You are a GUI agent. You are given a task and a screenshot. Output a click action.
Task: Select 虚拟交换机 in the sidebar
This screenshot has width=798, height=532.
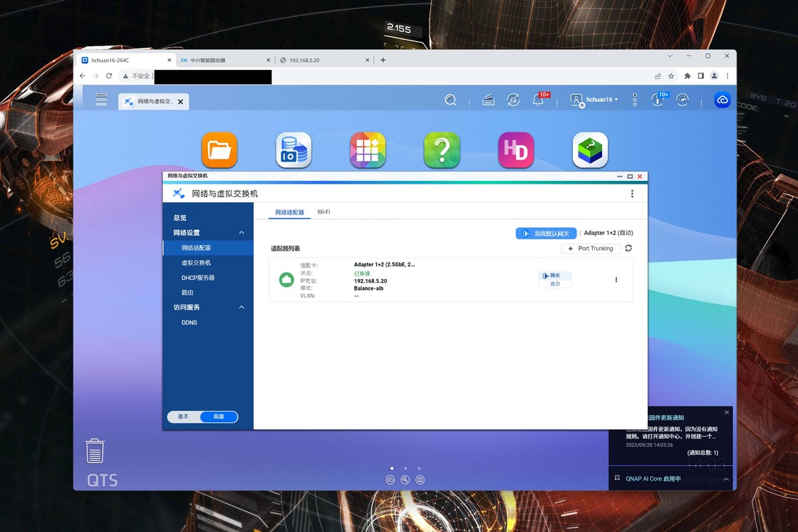point(196,263)
